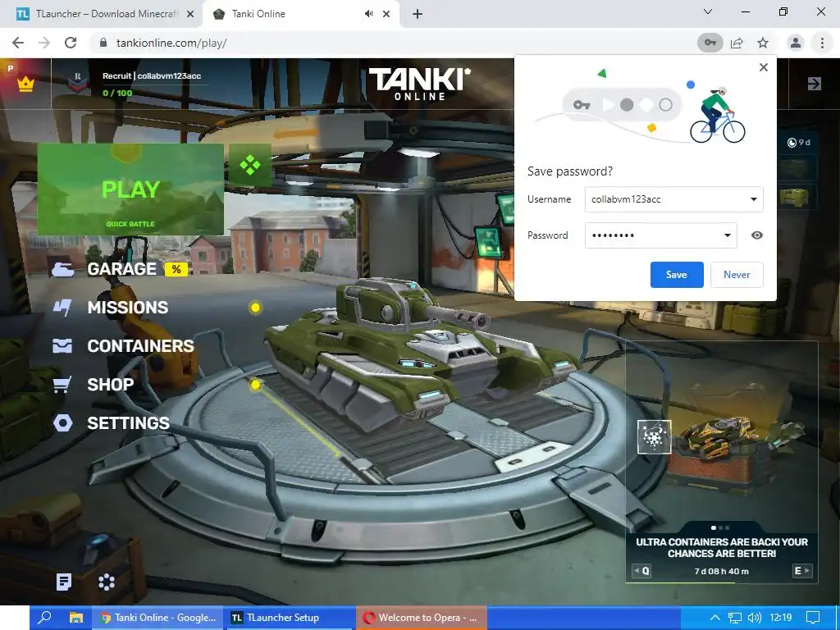
Task: Open the Settings hexagon icon
Action: coord(62,423)
